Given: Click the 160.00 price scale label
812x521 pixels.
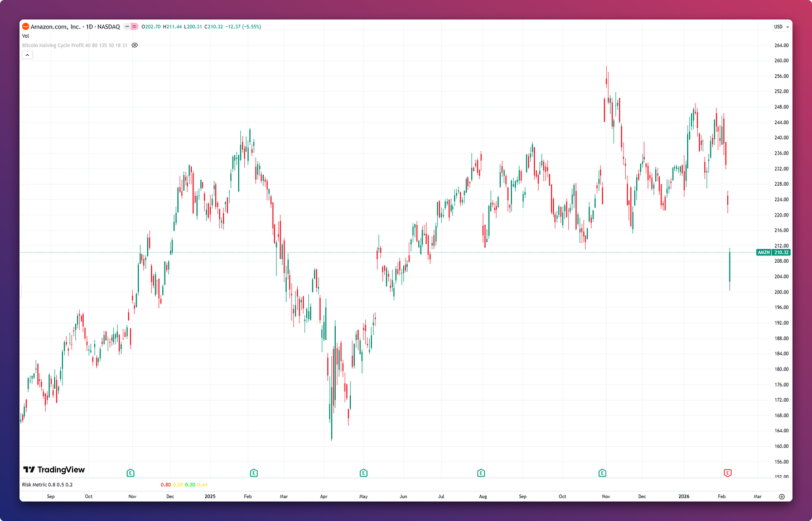Looking at the screenshot, I should click(x=781, y=446).
